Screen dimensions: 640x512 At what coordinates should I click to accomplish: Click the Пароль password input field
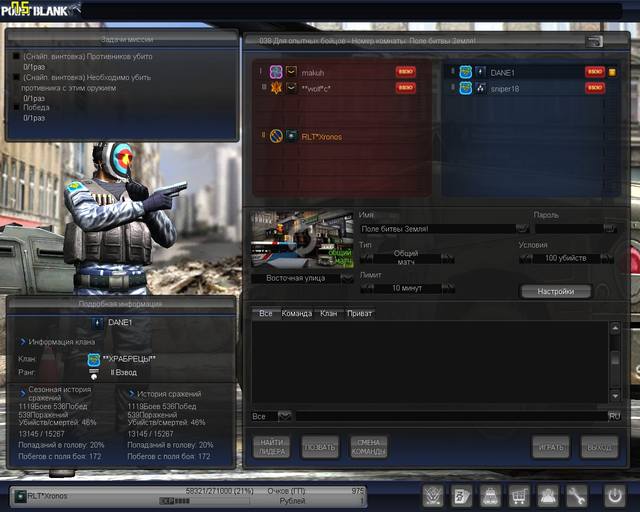tap(569, 229)
